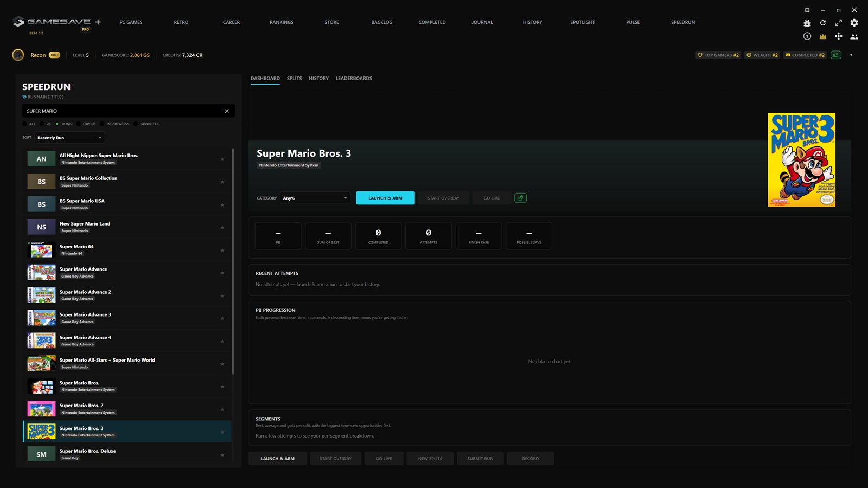Click the refresh icon
Screen dimensions: 868x488
[x=823, y=23]
